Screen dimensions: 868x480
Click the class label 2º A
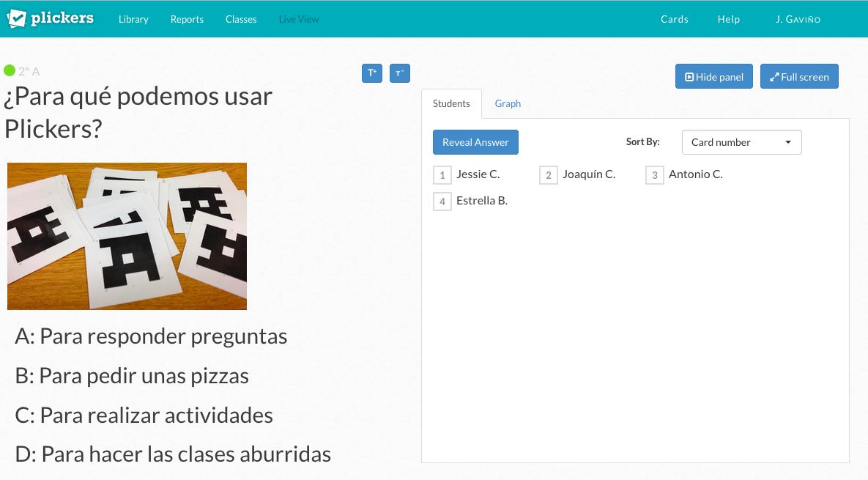(x=29, y=71)
